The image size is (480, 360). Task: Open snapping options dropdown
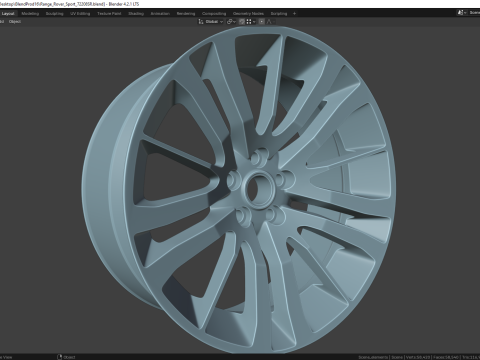251,22
